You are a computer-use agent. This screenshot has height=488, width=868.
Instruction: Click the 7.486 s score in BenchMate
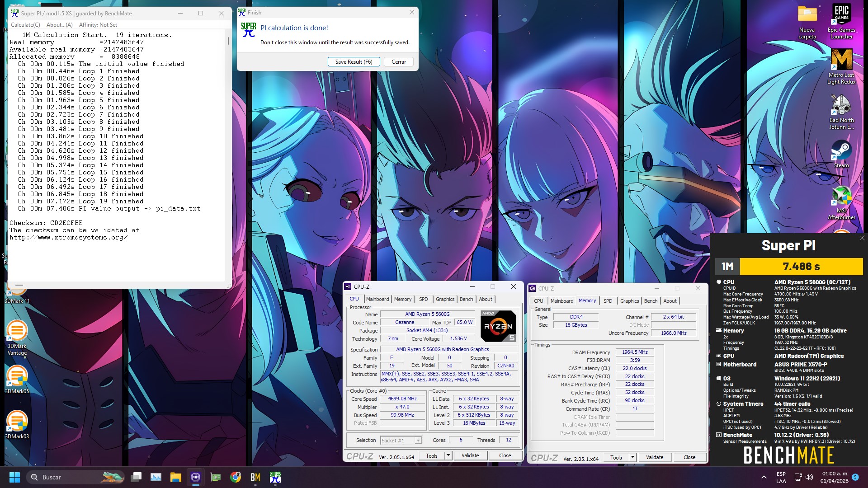click(x=801, y=267)
